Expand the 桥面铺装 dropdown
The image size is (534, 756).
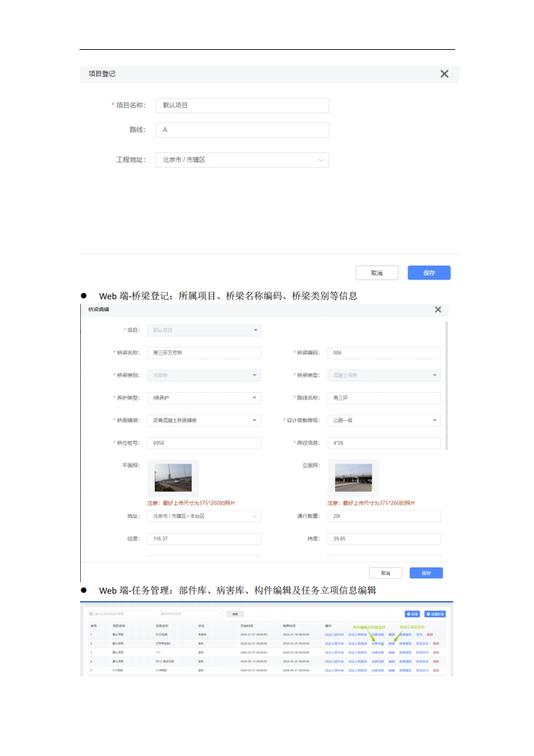pyautogui.click(x=204, y=420)
